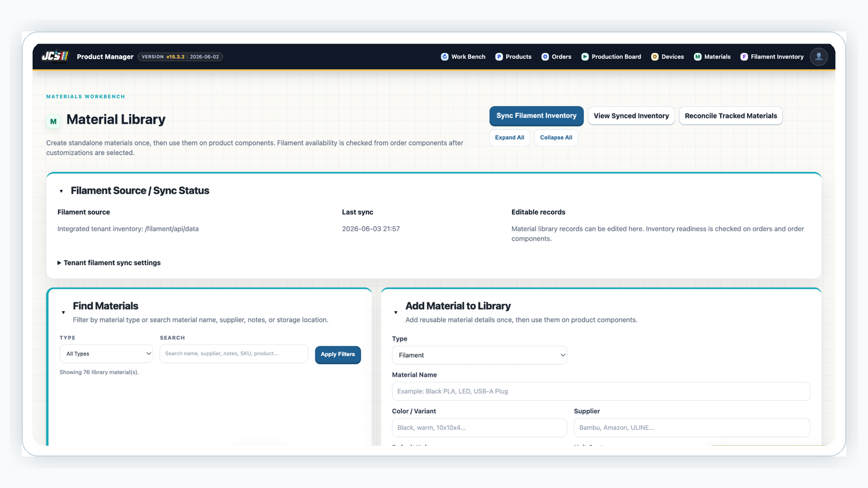Click the green M badge beside Material Library

click(53, 121)
